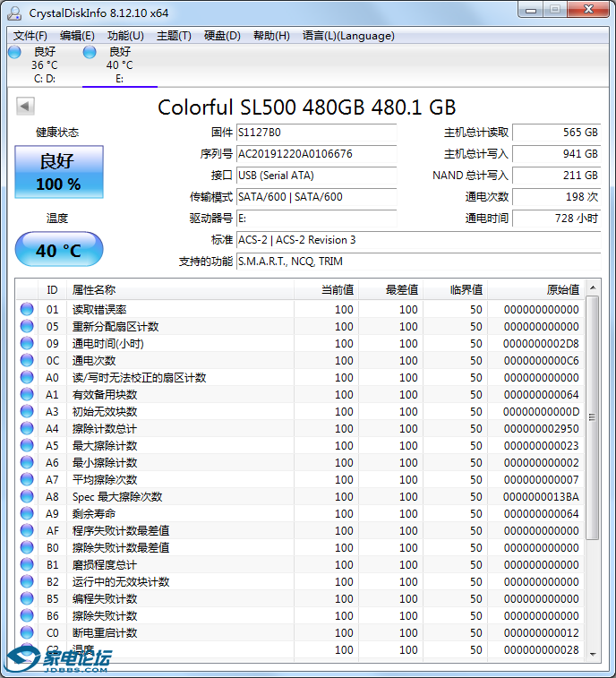Click the status orb for disk C: D:
The image size is (616, 678).
14,52
